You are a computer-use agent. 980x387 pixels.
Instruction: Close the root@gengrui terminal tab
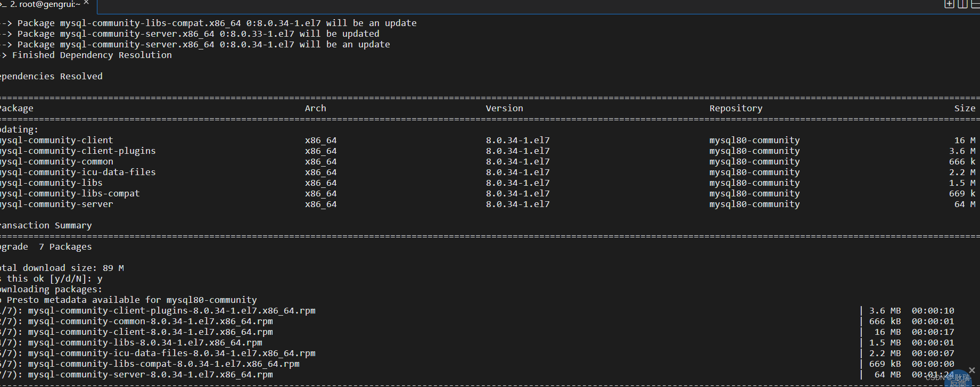(x=86, y=3)
